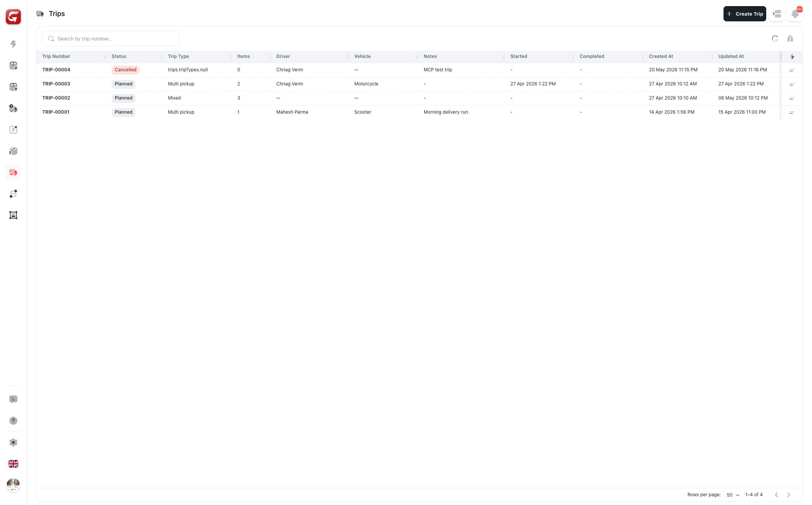Click the Mixed trip type cell
The width and height of the screenshot is (812, 505).
[174, 98]
